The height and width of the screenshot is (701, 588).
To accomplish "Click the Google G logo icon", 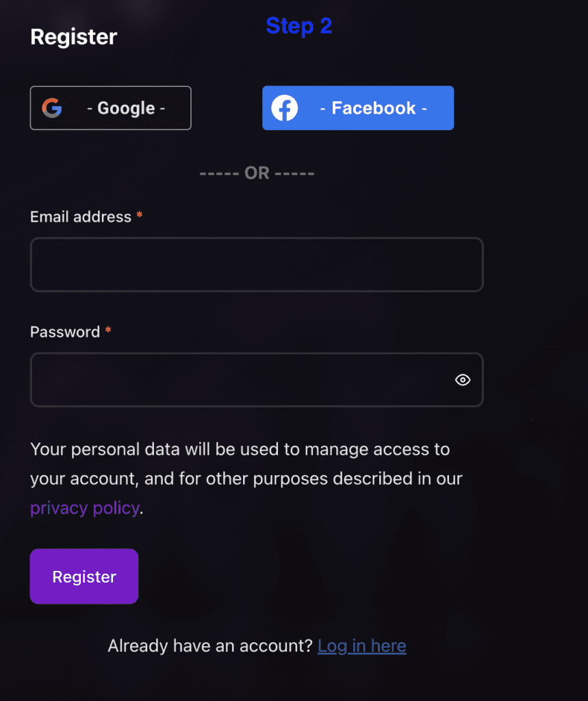I will [x=52, y=108].
